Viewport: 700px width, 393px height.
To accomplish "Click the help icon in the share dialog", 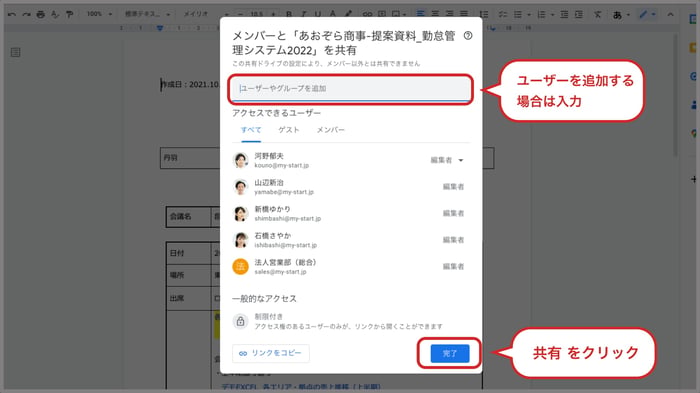I will coord(468,35).
